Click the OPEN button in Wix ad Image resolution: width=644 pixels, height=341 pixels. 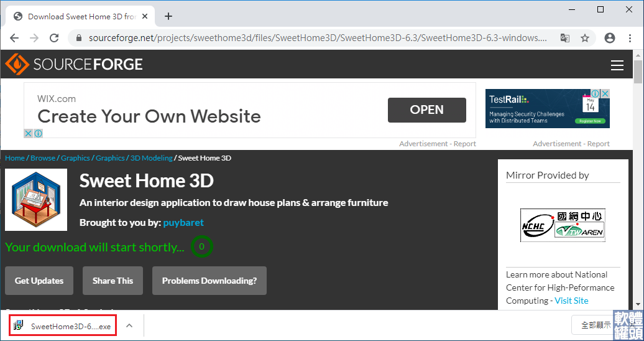(x=426, y=110)
